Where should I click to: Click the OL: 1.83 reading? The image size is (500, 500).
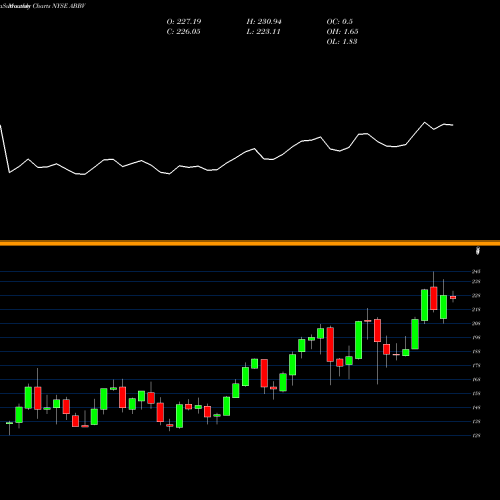342,42
